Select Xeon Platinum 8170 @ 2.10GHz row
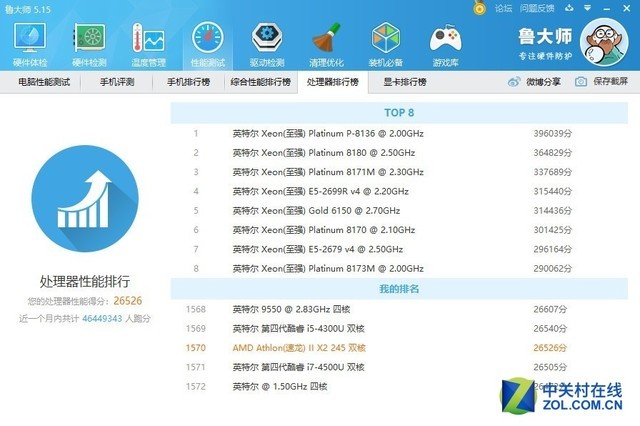Image resolution: width=640 pixels, height=426 pixels. tap(399, 230)
